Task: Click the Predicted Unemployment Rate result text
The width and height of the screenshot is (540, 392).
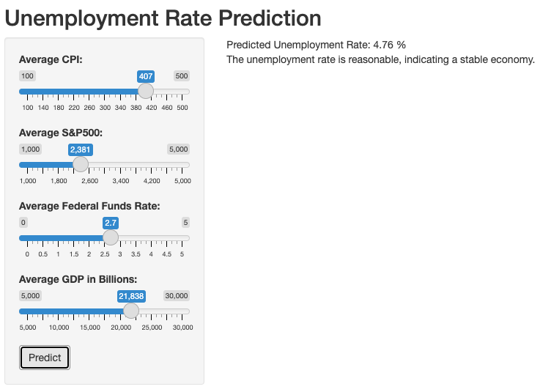Action: tap(316, 45)
